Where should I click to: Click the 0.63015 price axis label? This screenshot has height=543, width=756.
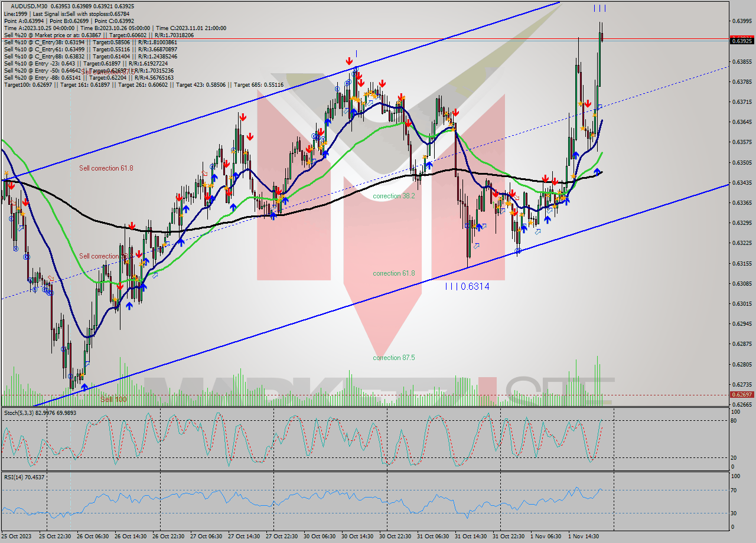pos(742,303)
